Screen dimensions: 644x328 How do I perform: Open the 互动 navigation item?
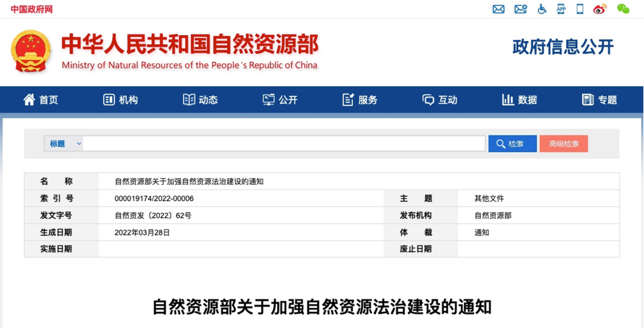pos(440,100)
